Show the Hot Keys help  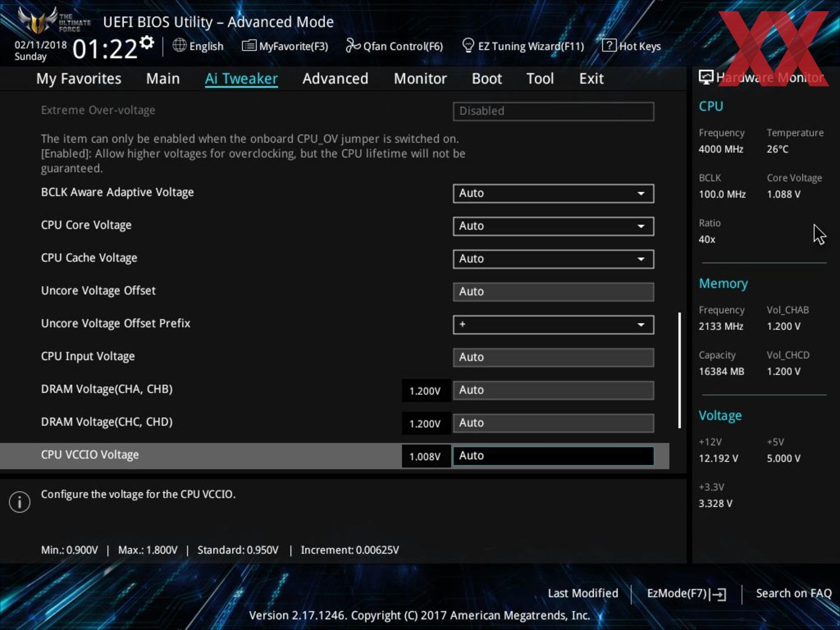pos(631,46)
